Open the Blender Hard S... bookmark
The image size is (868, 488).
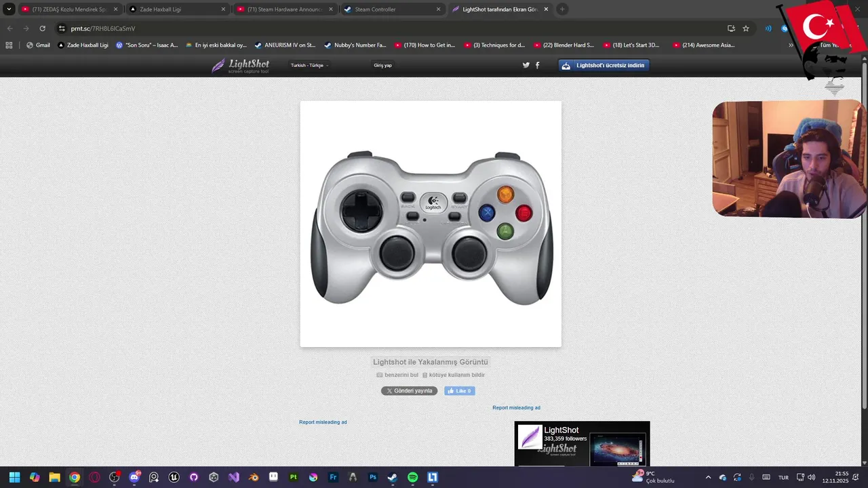[564, 45]
